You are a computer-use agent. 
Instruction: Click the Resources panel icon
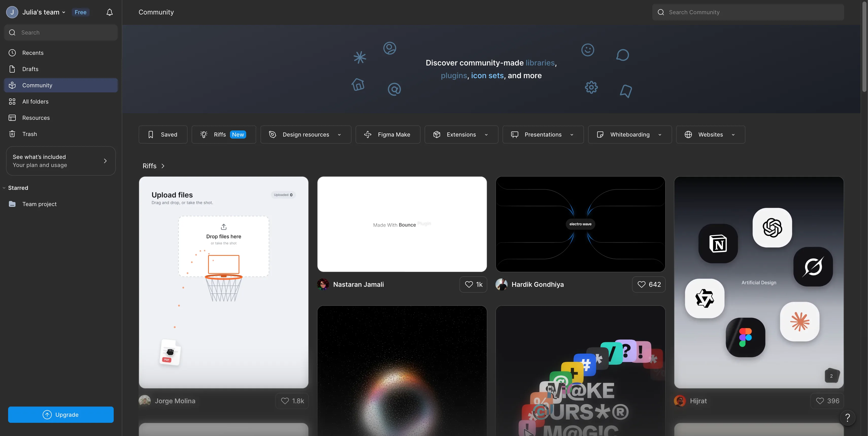coord(12,118)
